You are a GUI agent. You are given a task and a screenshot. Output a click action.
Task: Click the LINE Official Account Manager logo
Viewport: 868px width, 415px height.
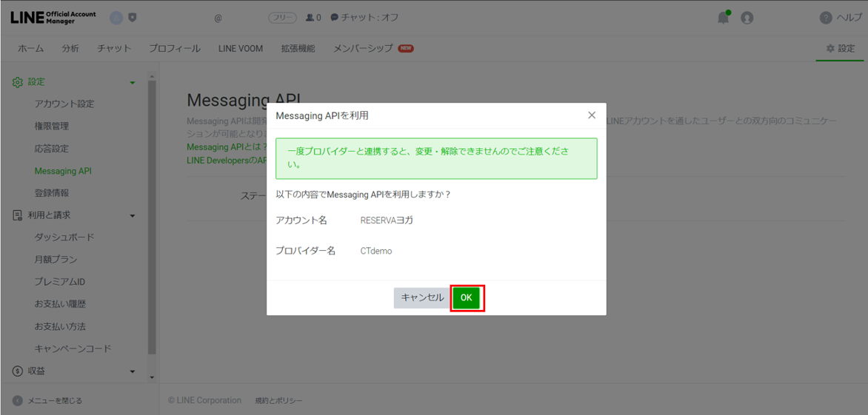point(53,18)
